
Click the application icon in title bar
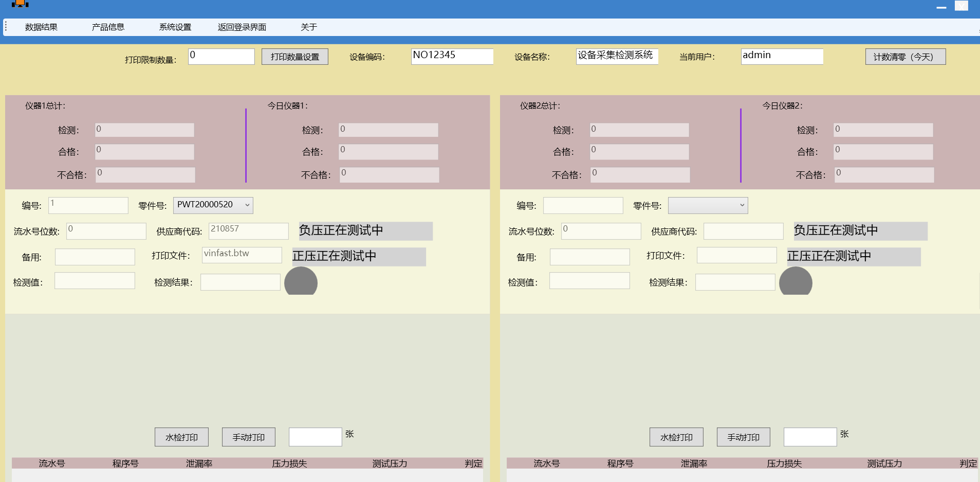tap(20, 4)
